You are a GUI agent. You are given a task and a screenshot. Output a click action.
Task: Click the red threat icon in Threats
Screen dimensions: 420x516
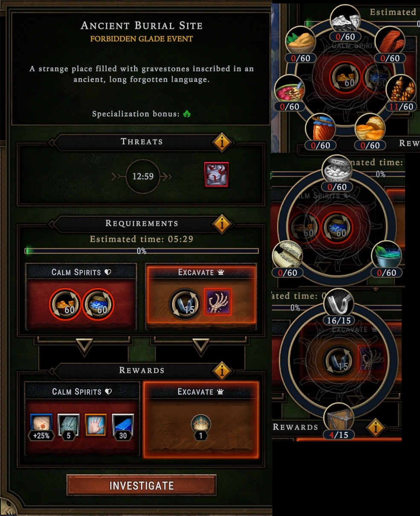216,175
